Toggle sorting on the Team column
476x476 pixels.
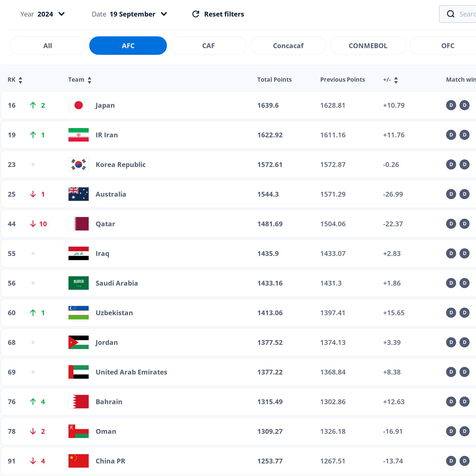click(x=89, y=80)
